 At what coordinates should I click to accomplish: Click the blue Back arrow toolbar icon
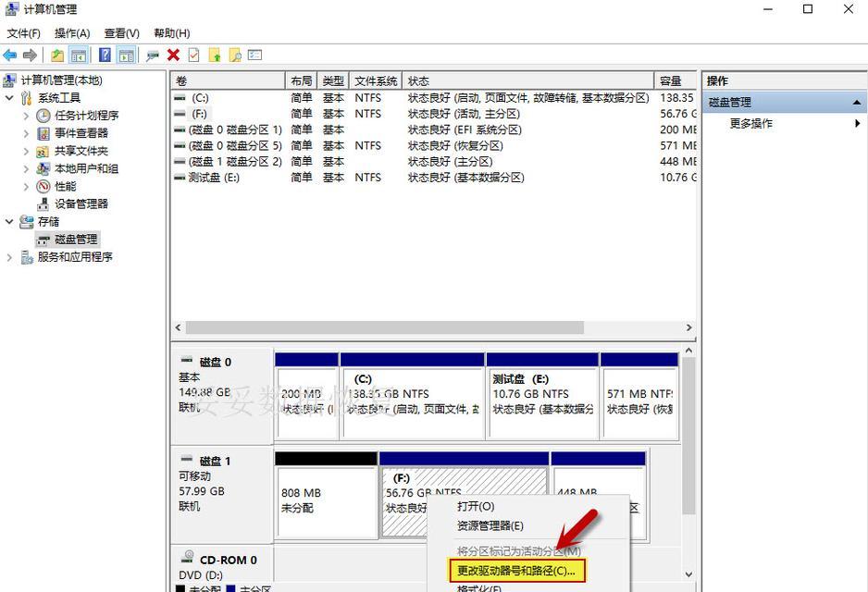tap(10, 55)
